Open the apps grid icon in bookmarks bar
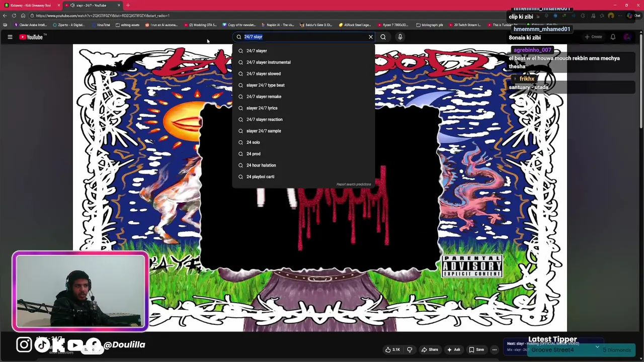Viewport: 644px width, 362px height. click(5, 25)
